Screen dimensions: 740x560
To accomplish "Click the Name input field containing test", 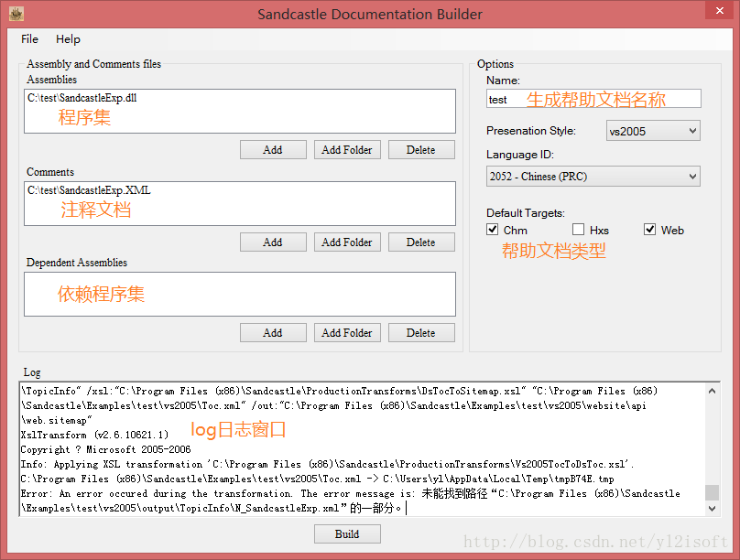I will tap(593, 99).
